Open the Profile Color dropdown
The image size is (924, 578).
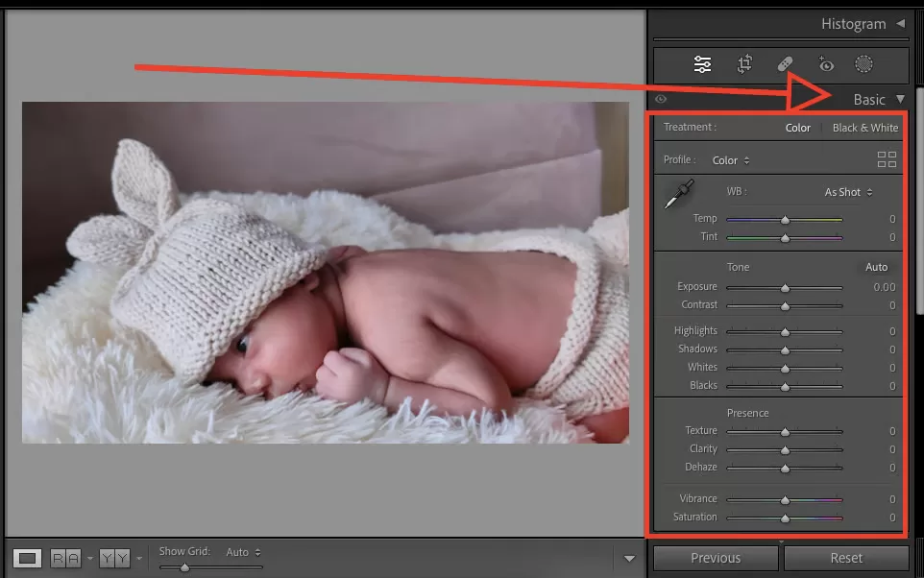[731, 160]
